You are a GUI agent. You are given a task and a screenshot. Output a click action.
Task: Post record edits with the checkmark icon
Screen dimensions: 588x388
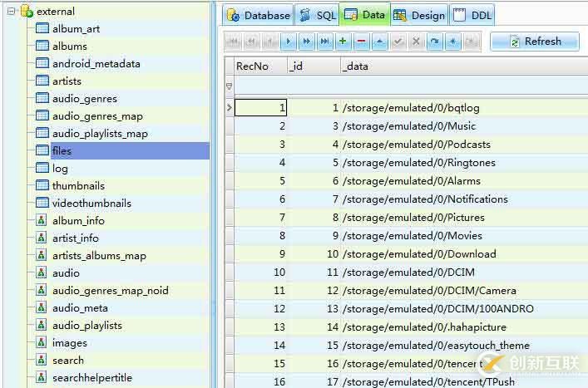click(x=398, y=42)
